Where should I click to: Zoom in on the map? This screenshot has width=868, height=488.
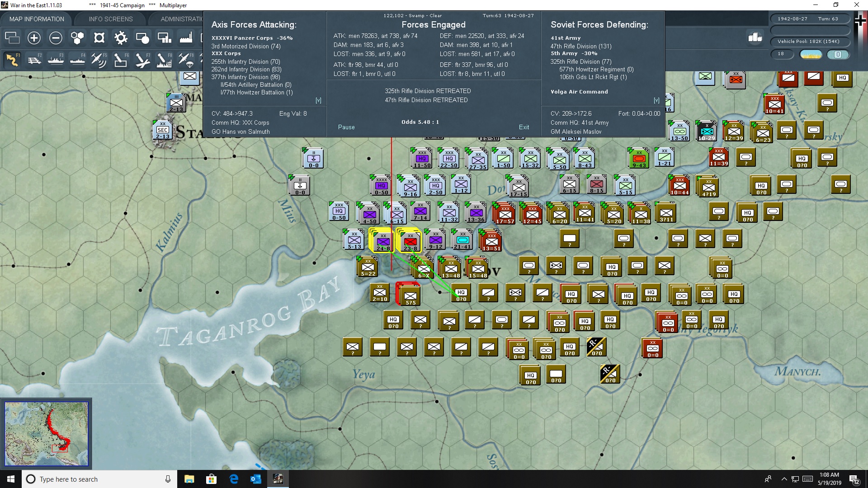(34, 38)
